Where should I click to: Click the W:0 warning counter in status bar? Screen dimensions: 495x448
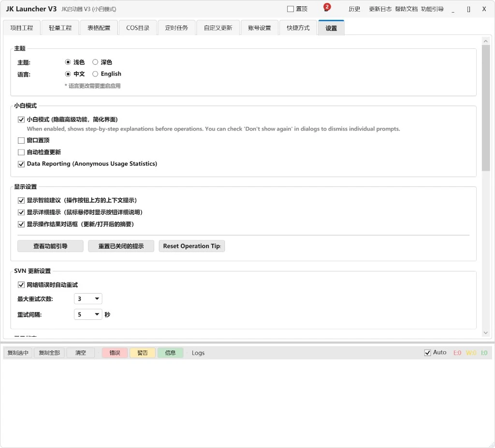click(x=471, y=353)
